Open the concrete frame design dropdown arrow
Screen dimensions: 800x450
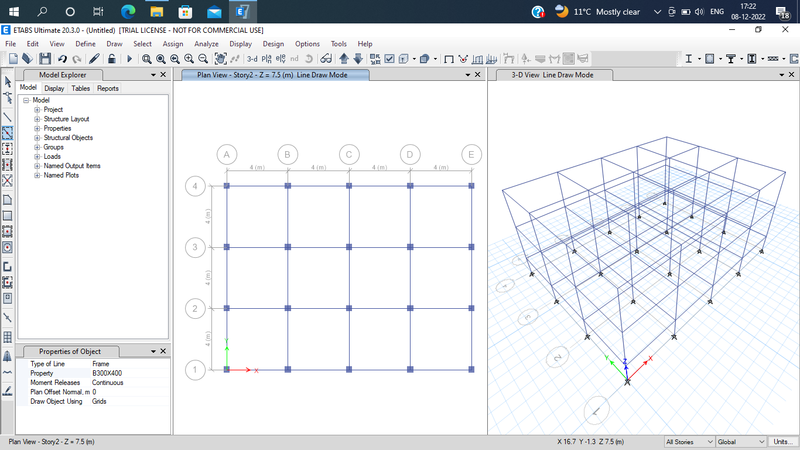tap(720, 59)
